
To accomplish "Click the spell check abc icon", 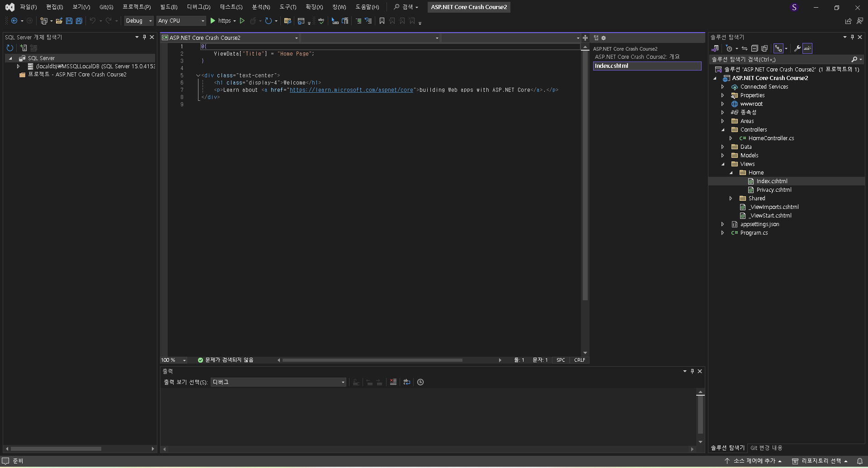I will pos(321,21).
